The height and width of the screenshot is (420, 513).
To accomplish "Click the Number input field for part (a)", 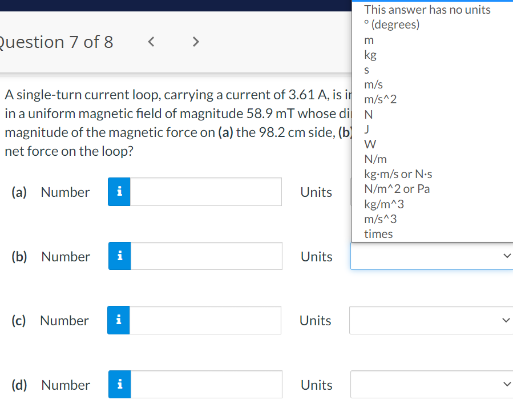I will [205, 192].
